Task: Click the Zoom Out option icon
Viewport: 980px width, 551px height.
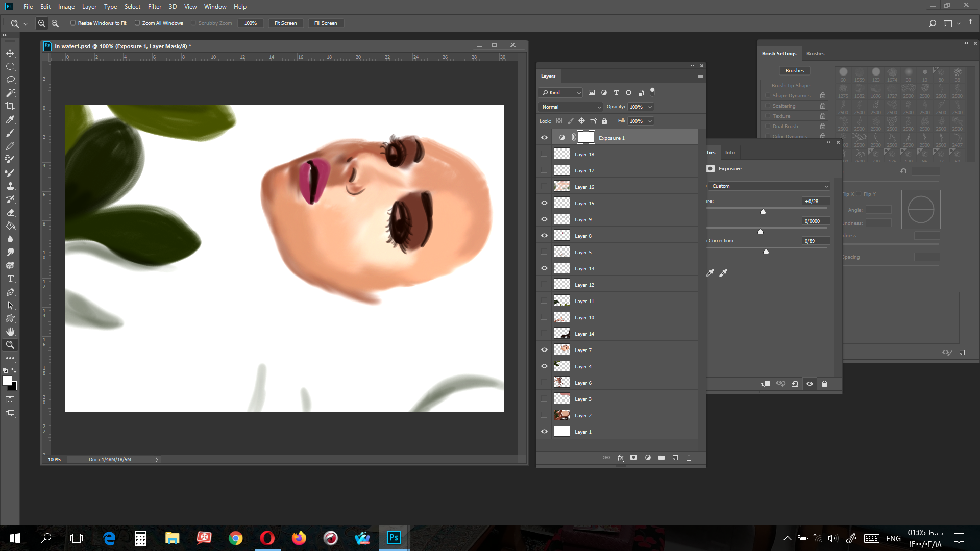Action: [55, 23]
